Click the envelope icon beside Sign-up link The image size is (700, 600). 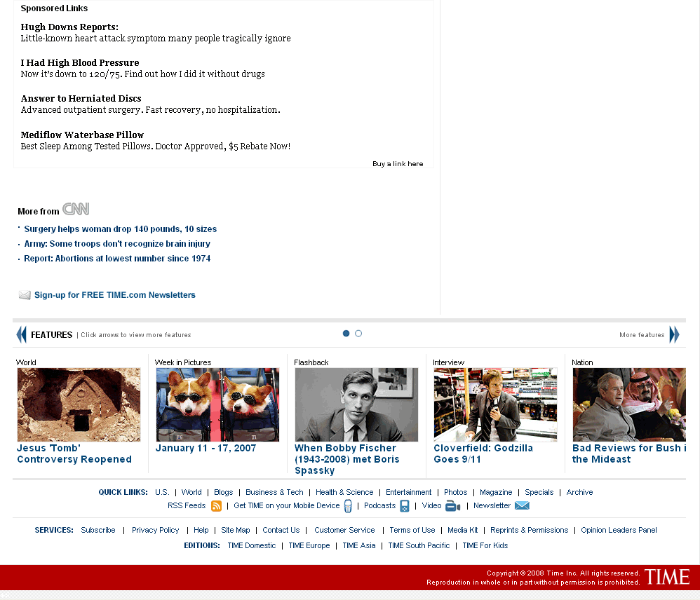(x=25, y=295)
